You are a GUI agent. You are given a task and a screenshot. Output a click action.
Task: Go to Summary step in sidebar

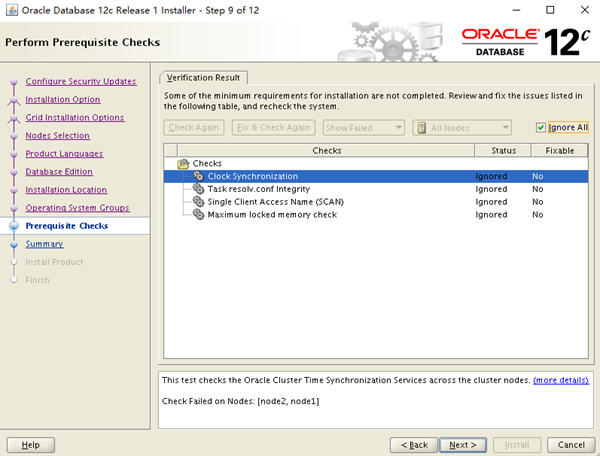[x=44, y=244]
